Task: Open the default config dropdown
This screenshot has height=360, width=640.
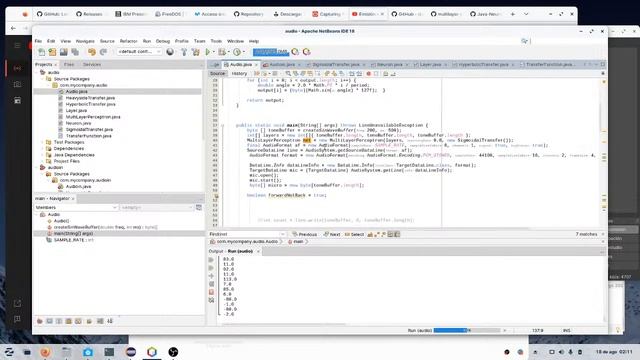Action: point(139,52)
